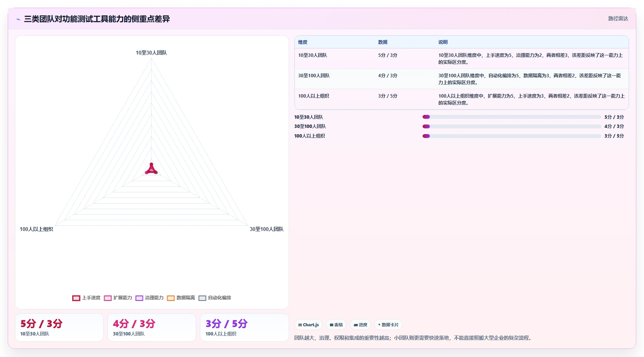The height and width of the screenshot is (357, 644).
Task: Select the 路径雷达 label in the header
Action: pyautogui.click(x=618, y=18)
